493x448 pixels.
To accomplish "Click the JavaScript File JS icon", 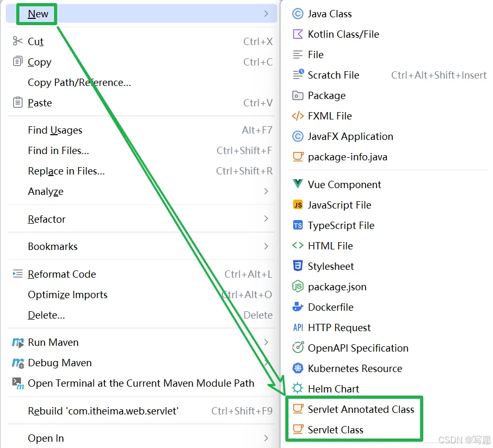I will [x=297, y=205].
